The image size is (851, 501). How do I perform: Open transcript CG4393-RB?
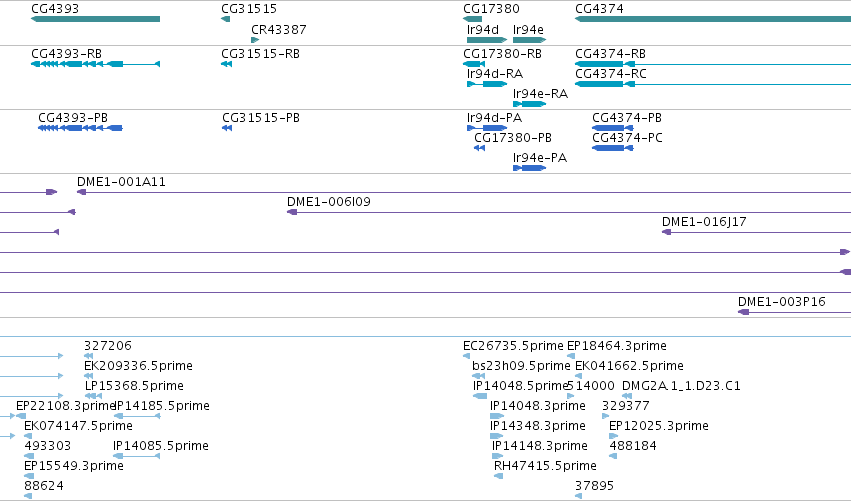click(66, 54)
